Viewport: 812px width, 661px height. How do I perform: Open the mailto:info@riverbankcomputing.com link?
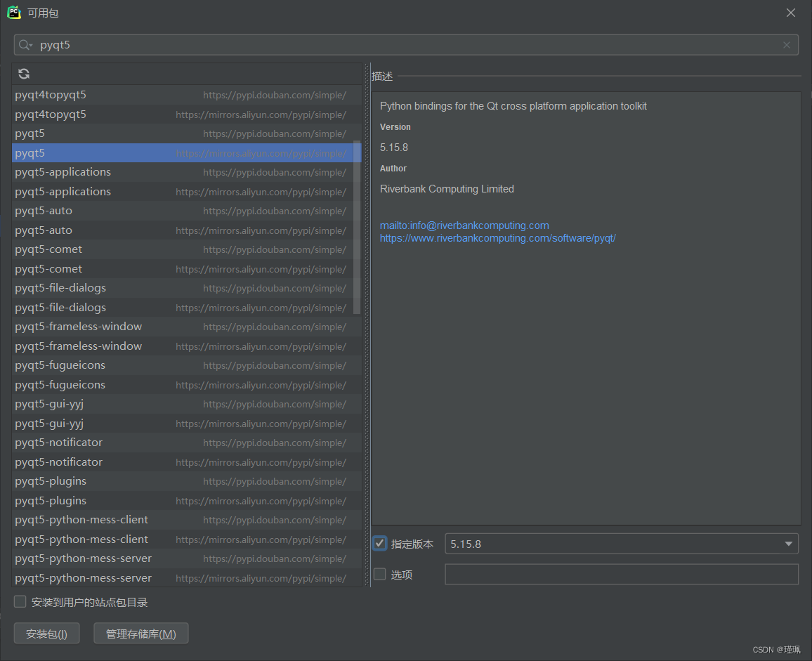tap(464, 225)
